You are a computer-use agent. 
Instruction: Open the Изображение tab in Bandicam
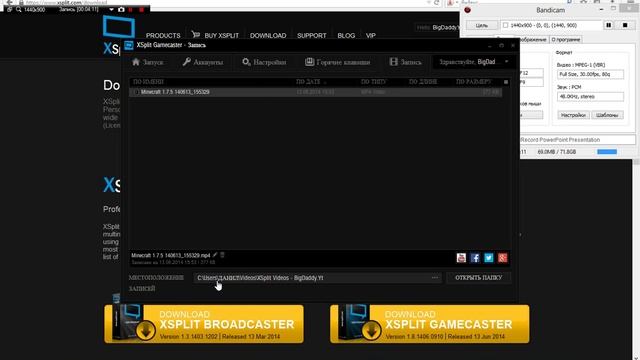coord(533,40)
